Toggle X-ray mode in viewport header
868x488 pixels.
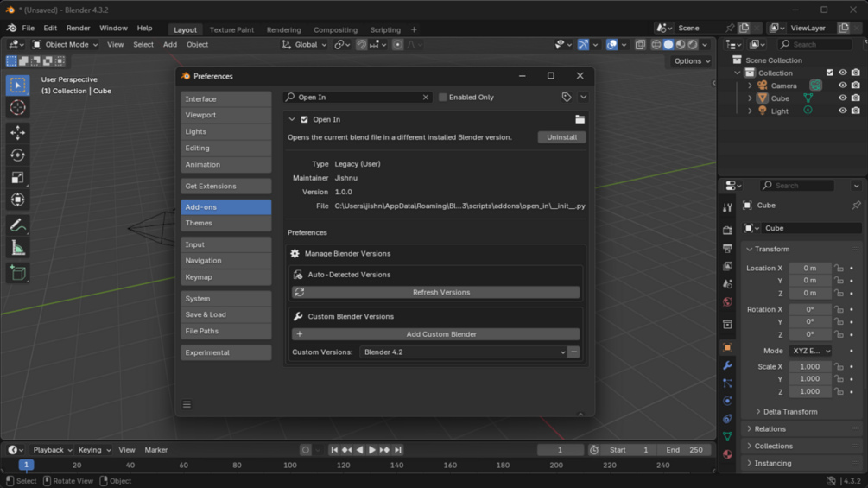(640, 44)
